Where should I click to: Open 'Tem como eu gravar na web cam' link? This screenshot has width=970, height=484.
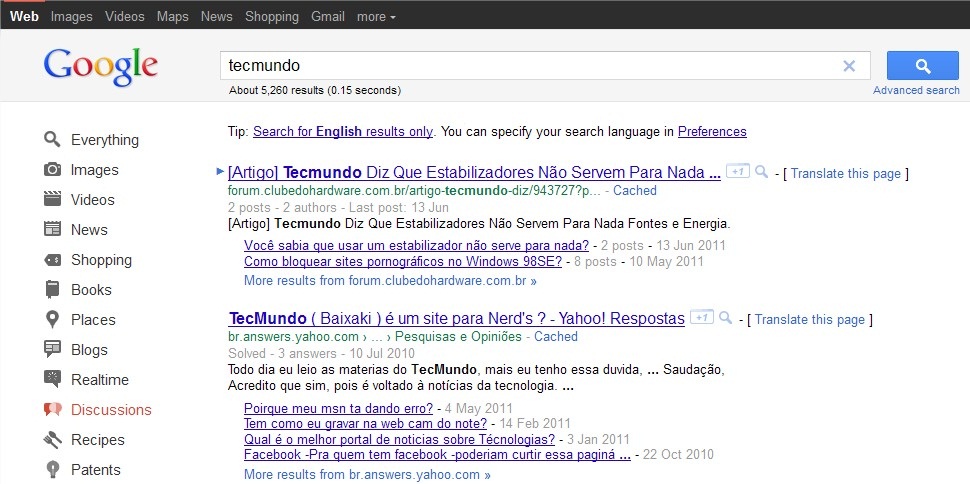pos(366,424)
